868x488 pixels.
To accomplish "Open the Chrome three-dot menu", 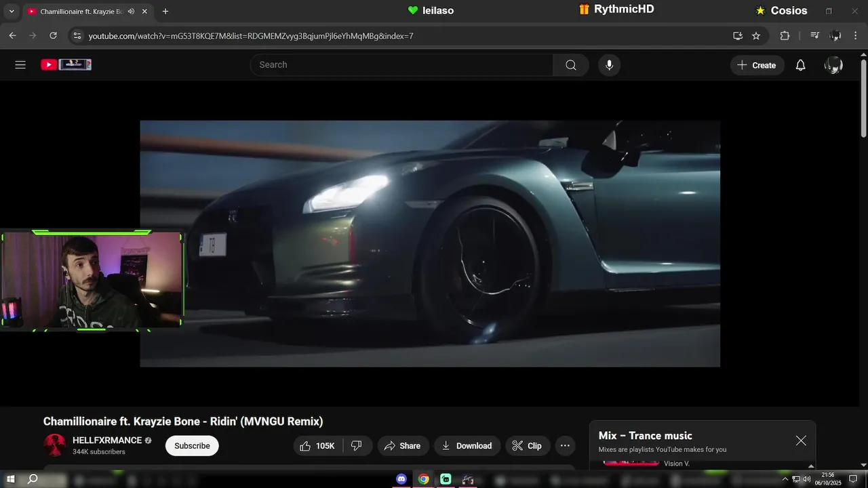I will click(854, 35).
